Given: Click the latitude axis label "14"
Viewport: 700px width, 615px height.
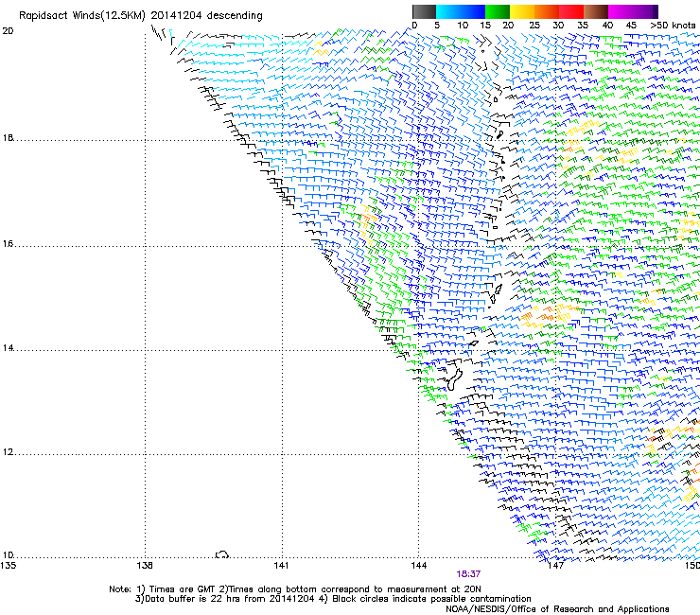Looking at the screenshot, I should coord(8,348).
